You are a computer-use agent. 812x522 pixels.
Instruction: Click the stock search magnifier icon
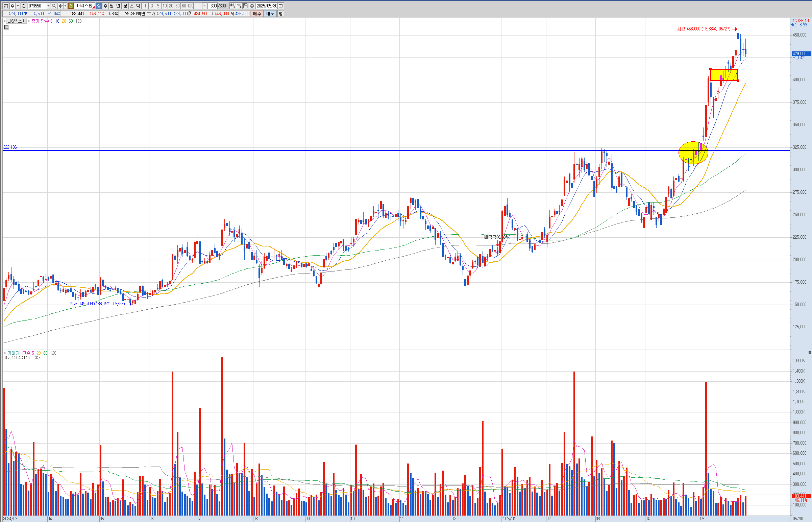click(54, 6)
